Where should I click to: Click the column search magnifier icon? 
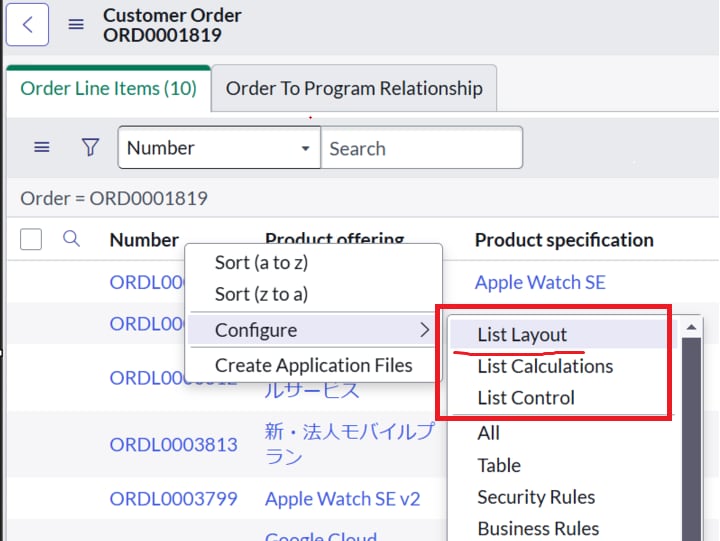point(71,239)
